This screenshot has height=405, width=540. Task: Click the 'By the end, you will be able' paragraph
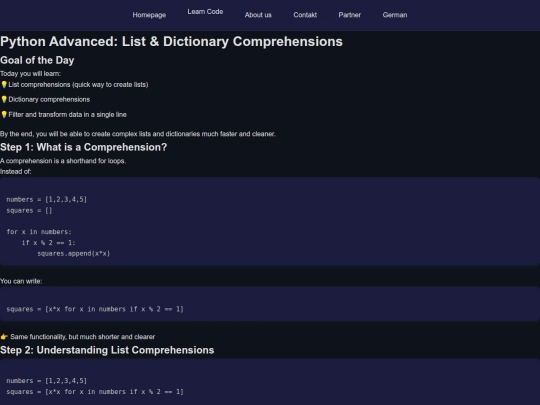(138, 134)
